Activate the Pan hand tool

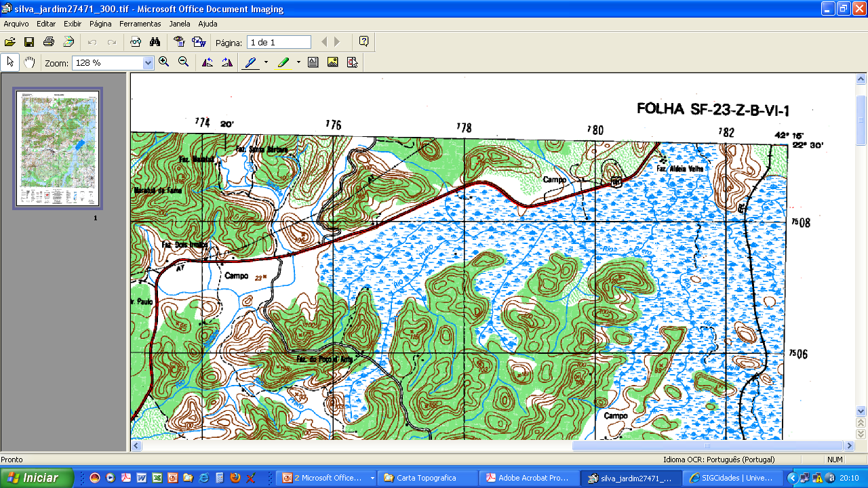coord(29,62)
